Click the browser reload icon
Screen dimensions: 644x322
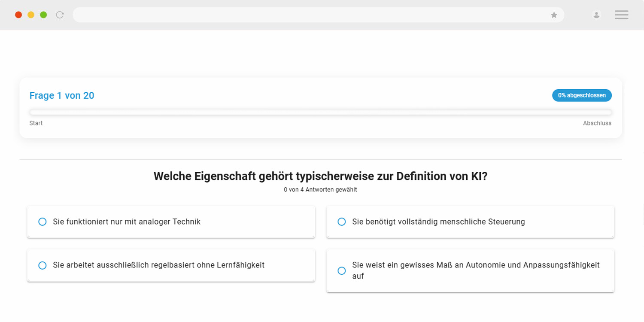pos(60,15)
